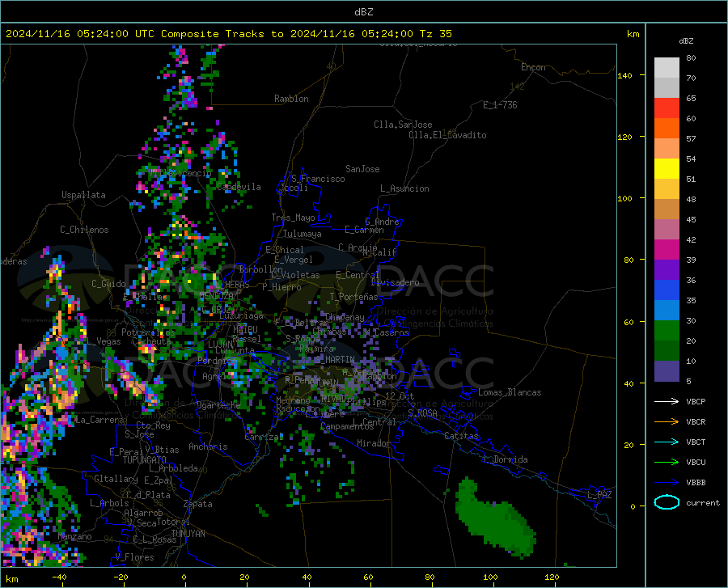The image size is (728, 588).
Task: Select the green 20 dBZ color swatch
Action: (x=667, y=331)
